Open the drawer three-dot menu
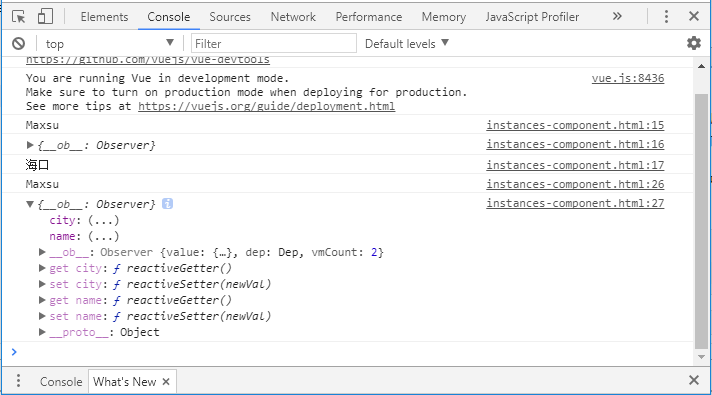712x395 pixels. point(19,380)
